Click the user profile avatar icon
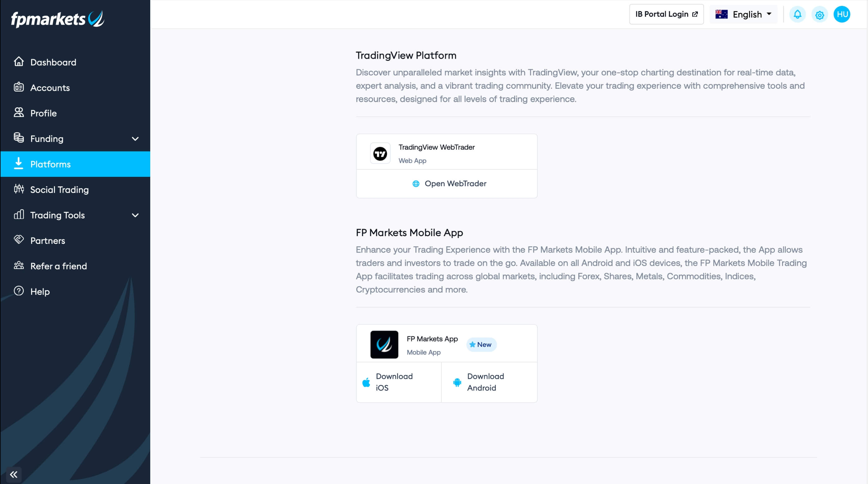Screen dimensions: 868x484 tap(842, 14)
